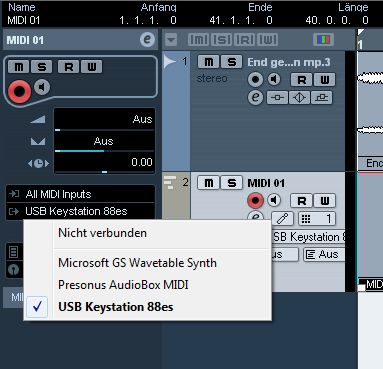Solo MIDI 01 in the inspector
Viewport: 383px width, 369px height.
pyautogui.click(x=41, y=67)
